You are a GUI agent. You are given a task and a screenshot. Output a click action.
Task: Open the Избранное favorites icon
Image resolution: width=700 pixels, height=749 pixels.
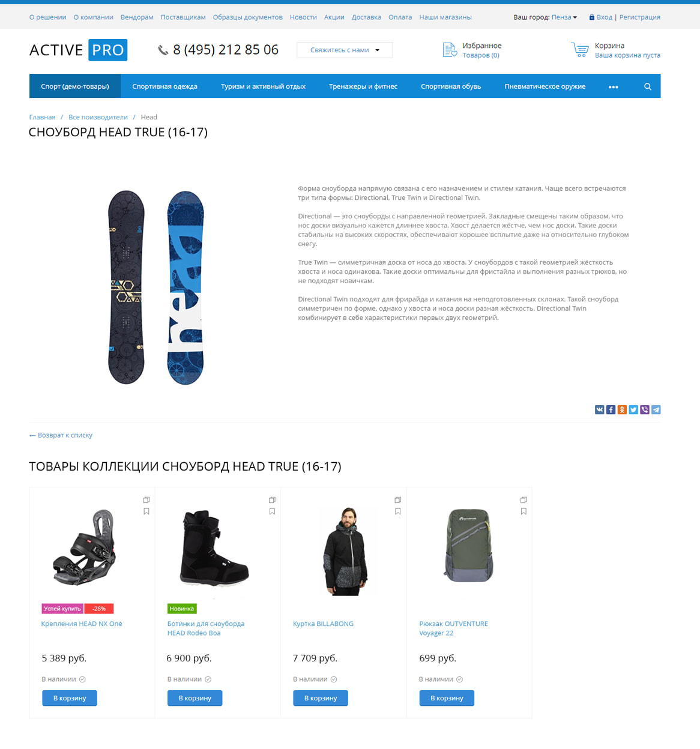coord(450,50)
